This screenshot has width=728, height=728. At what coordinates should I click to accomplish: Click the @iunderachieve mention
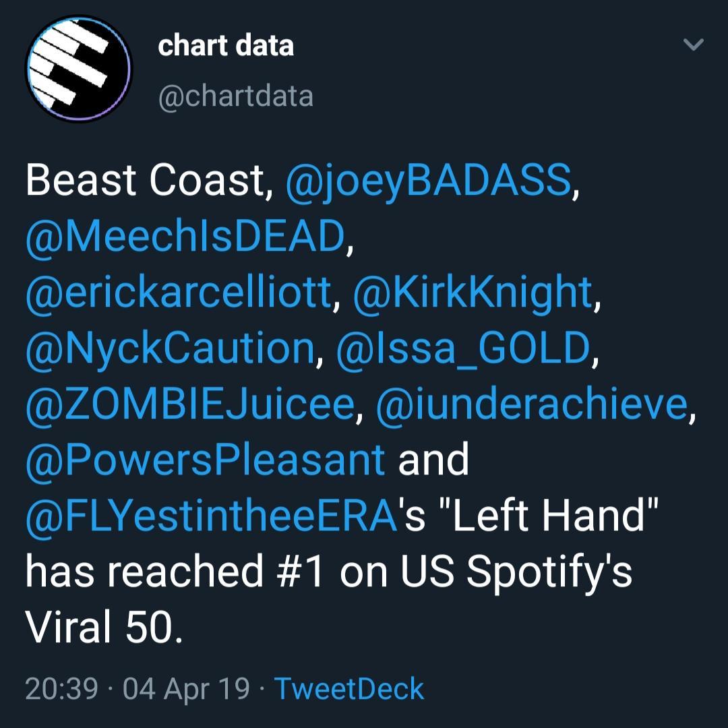[x=533, y=404]
